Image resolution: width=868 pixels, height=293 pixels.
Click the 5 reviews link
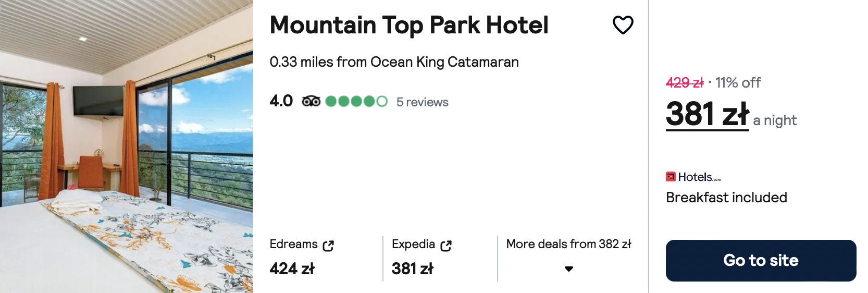tap(422, 102)
